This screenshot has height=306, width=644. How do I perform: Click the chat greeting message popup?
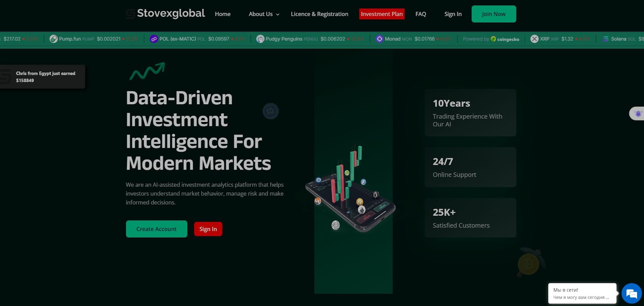tap(582, 294)
